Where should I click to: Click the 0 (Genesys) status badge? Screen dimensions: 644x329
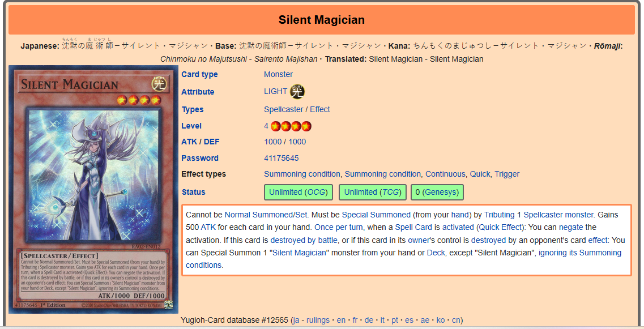(437, 192)
